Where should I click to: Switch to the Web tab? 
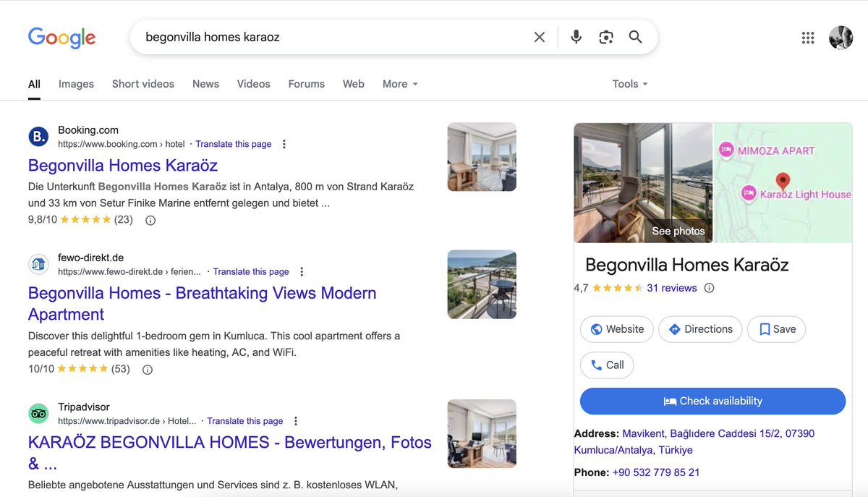pyautogui.click(x=354, y=84)
